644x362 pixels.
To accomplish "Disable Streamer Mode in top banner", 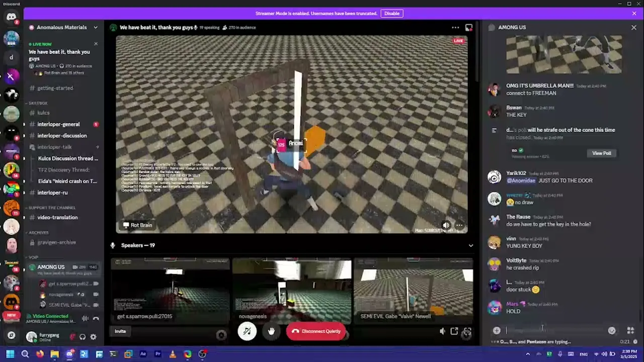I will [x=391, y=14].
